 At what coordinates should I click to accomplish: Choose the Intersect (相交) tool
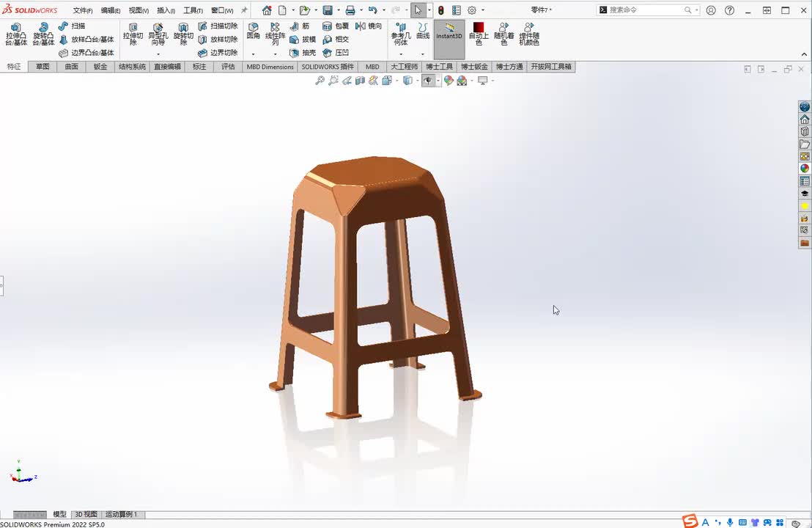[x=336, y=40]
